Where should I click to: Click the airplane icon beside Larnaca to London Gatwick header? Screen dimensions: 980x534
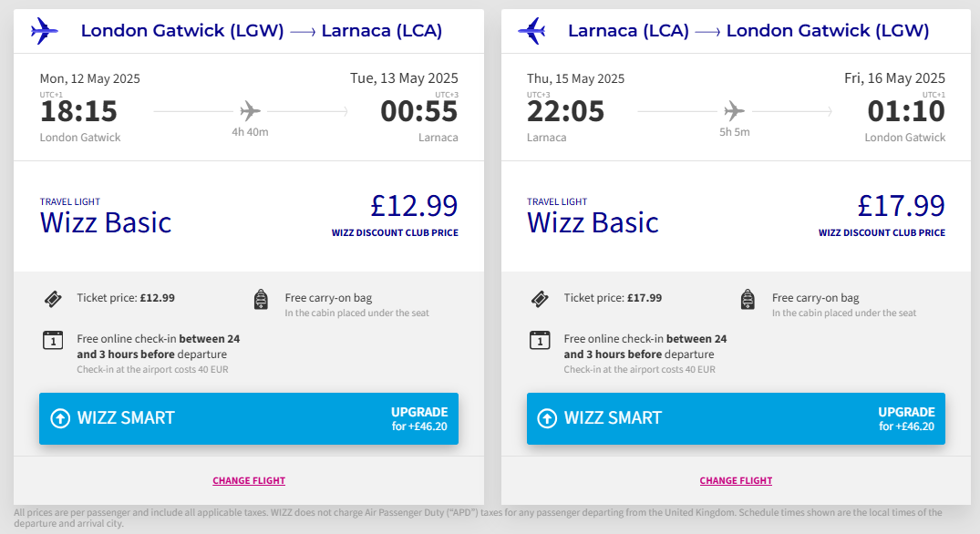(531, 31)
